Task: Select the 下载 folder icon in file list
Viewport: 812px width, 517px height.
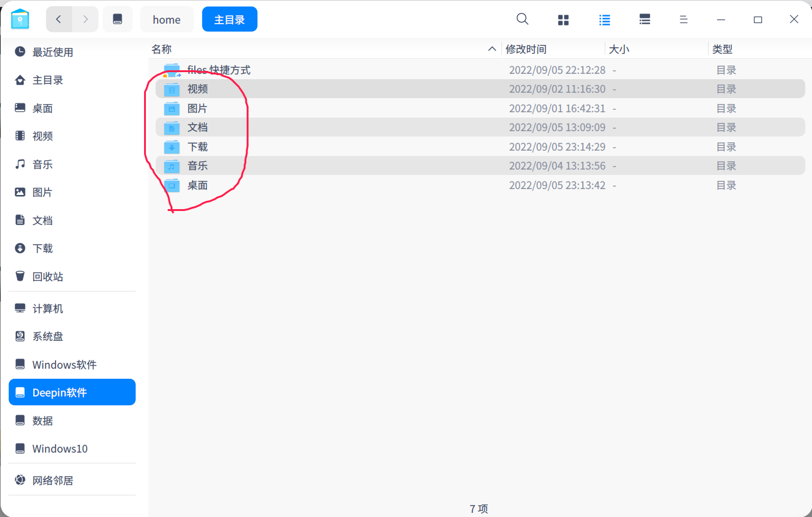Action: pyautogui.click(x=172, y=147)
